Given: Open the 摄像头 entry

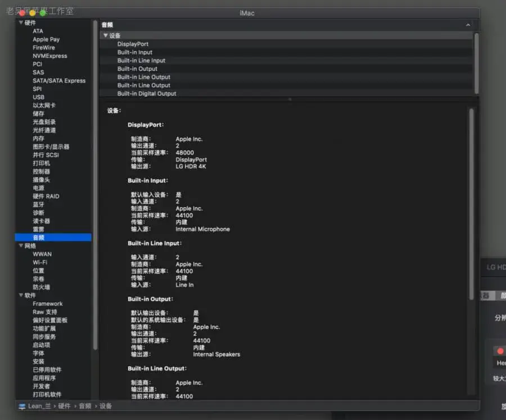Looking at the screenshot, I should pyautogui.click(x=41, y=180).
